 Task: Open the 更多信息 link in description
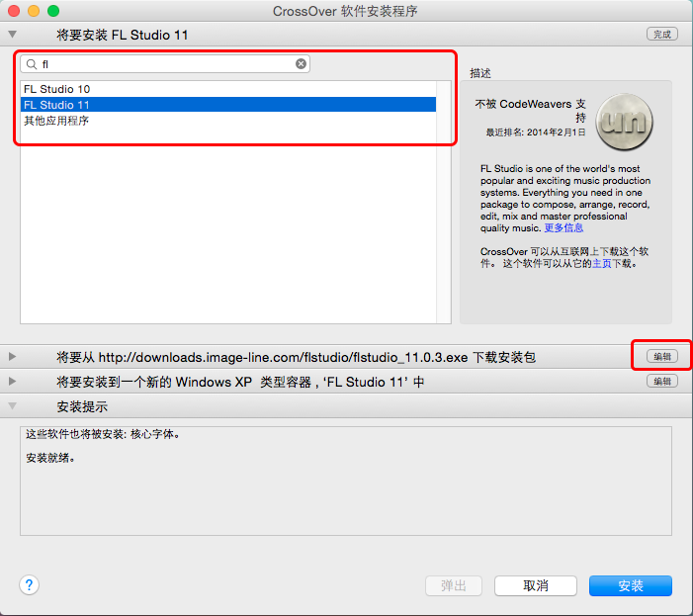(563, 228)
